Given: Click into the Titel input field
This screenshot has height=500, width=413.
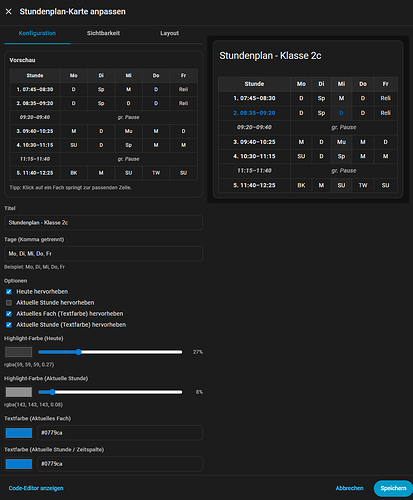Looking at the screenshot, I should click(x=103, y=223).
